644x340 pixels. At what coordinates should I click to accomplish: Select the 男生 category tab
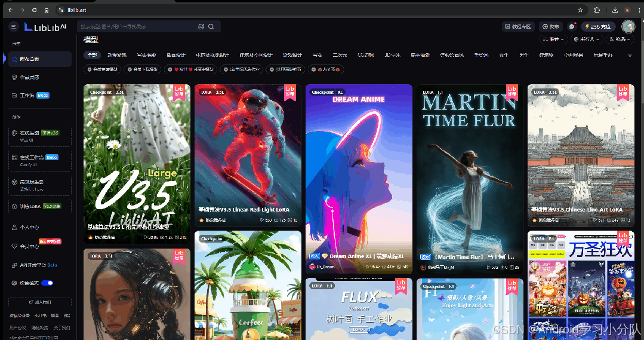point(523,55)
